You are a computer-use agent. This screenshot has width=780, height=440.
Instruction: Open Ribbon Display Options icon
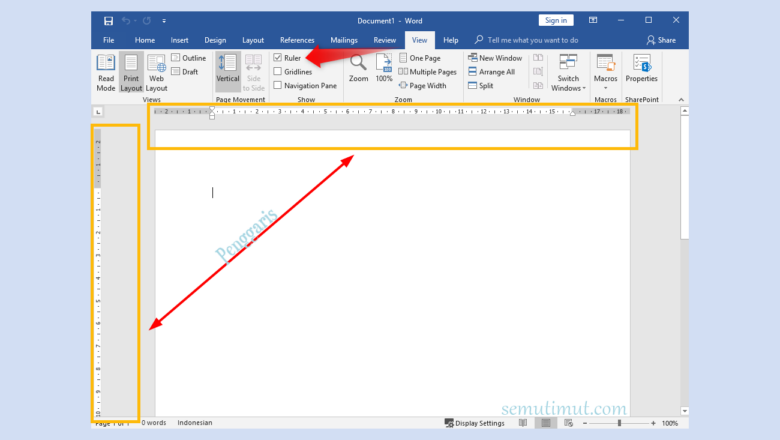point(593,20)
